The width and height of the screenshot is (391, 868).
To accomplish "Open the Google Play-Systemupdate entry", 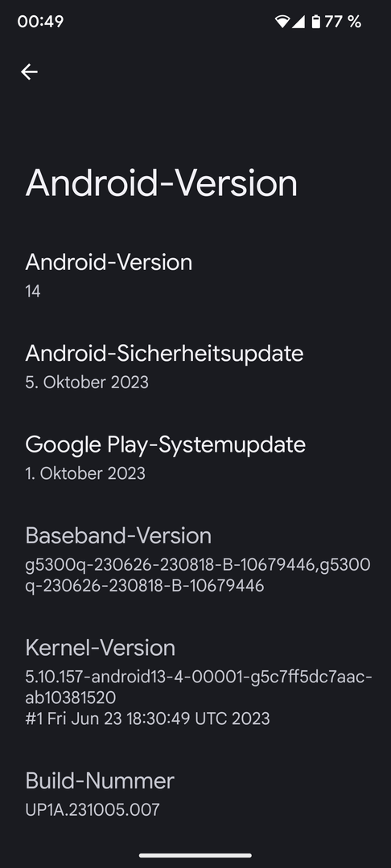I will coord(195,458).
